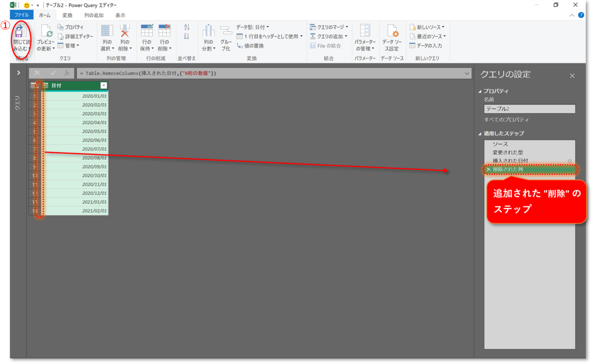This screenshot has width=593, height=364.
Task: Select cell 2020/01/01
Action: (74, 95)
